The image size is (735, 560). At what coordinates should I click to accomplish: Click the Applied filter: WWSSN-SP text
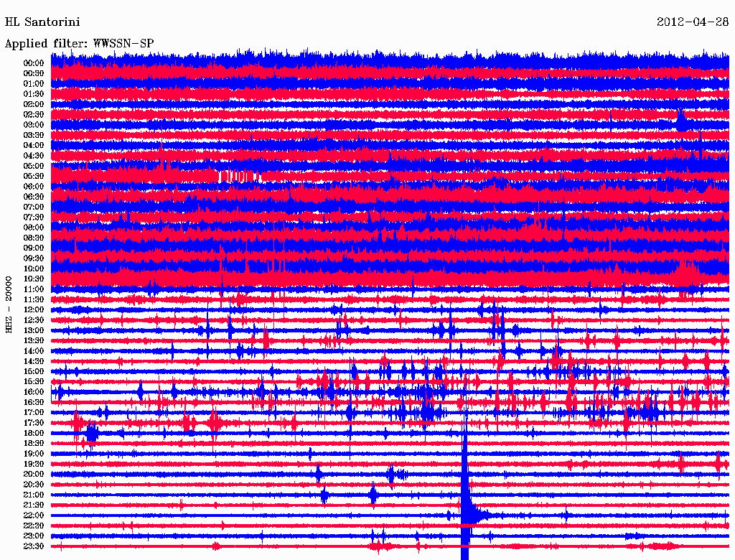pyautogui.click(x=79, y=44)
